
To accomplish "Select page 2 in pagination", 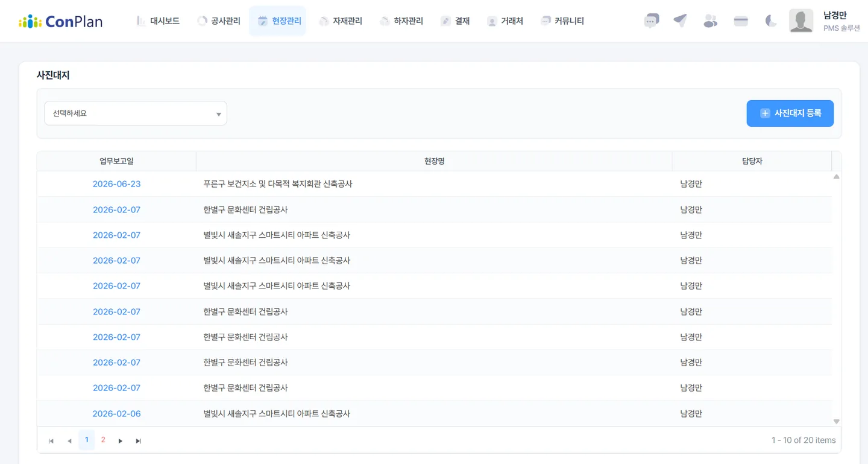I will click(x=103, y=440).
